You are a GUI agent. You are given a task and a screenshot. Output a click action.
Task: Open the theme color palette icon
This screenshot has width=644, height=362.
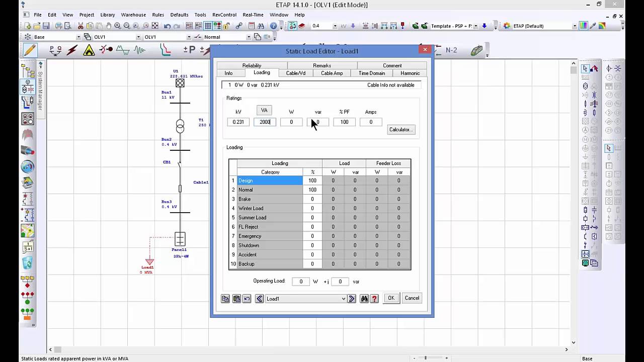coord(584,26)
